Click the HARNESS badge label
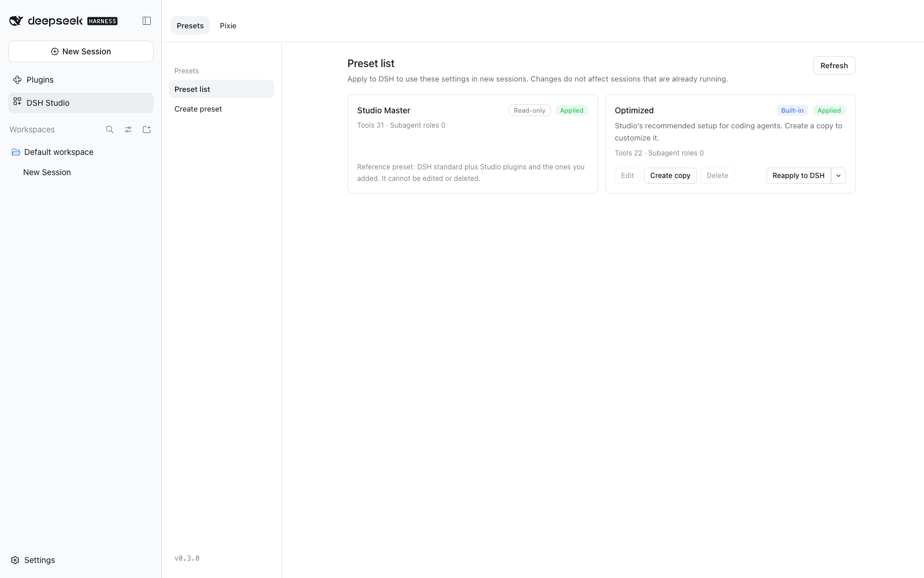 [x=102, y=21]
